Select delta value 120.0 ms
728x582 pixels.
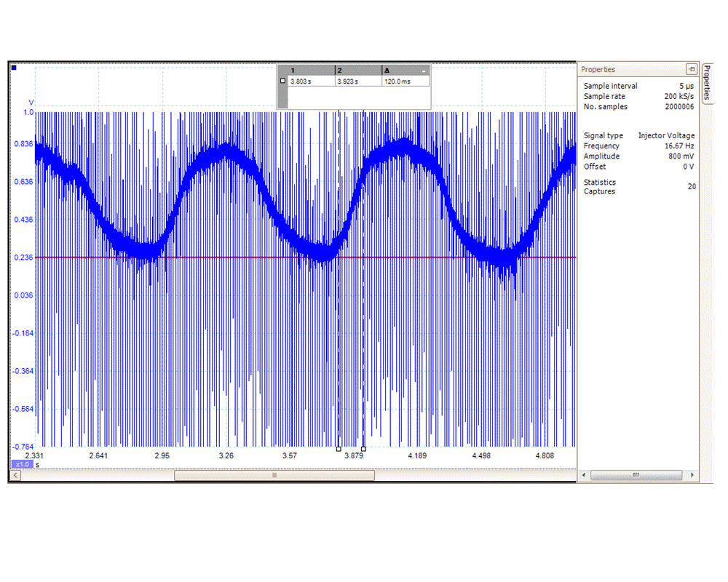[x=397, y=81]
